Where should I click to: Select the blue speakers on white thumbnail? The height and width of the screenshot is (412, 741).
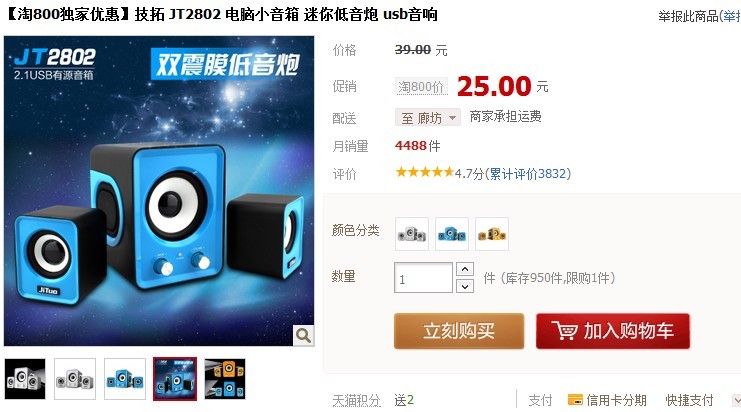(x=125, y=379)
